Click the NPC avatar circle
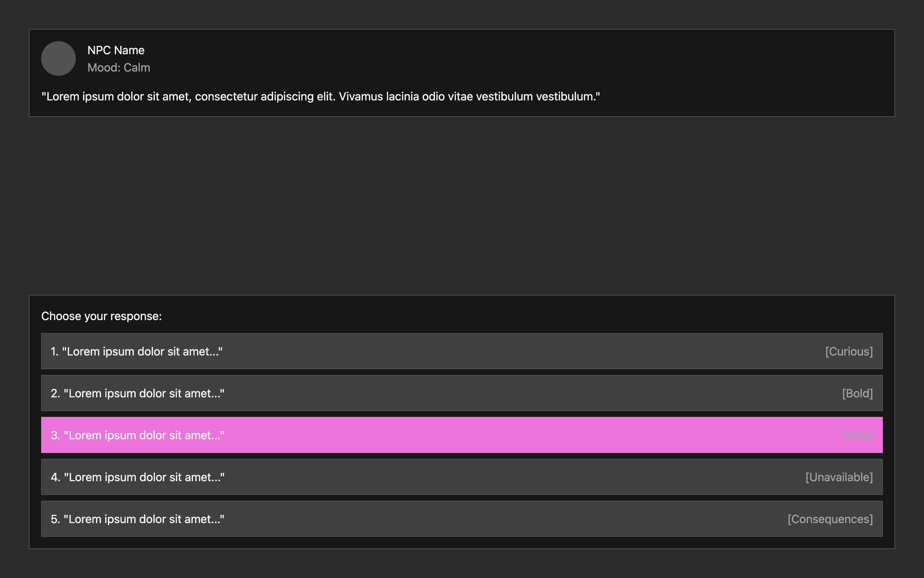Image resolution: width=924 pixels, height=578 pixels. pos(58,59)
